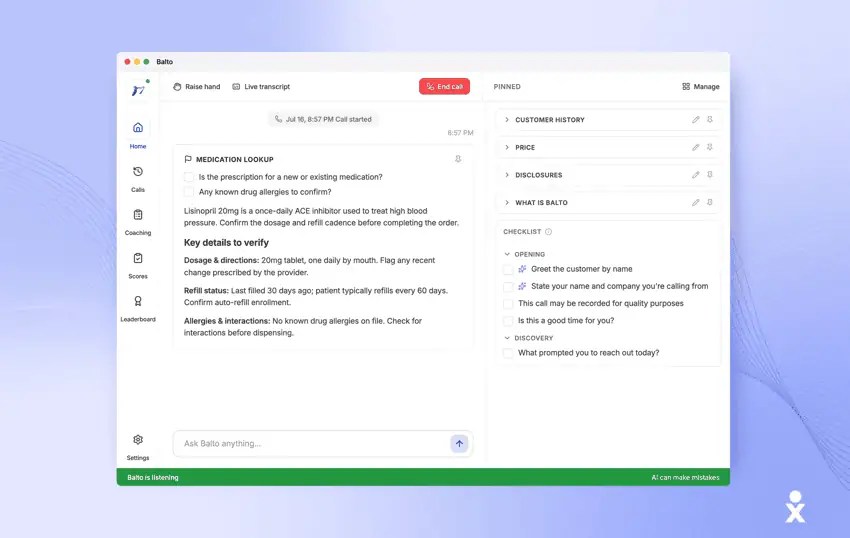Select the Leaderboard label in sidebar
850x538 pixels.
click(138, 319)
